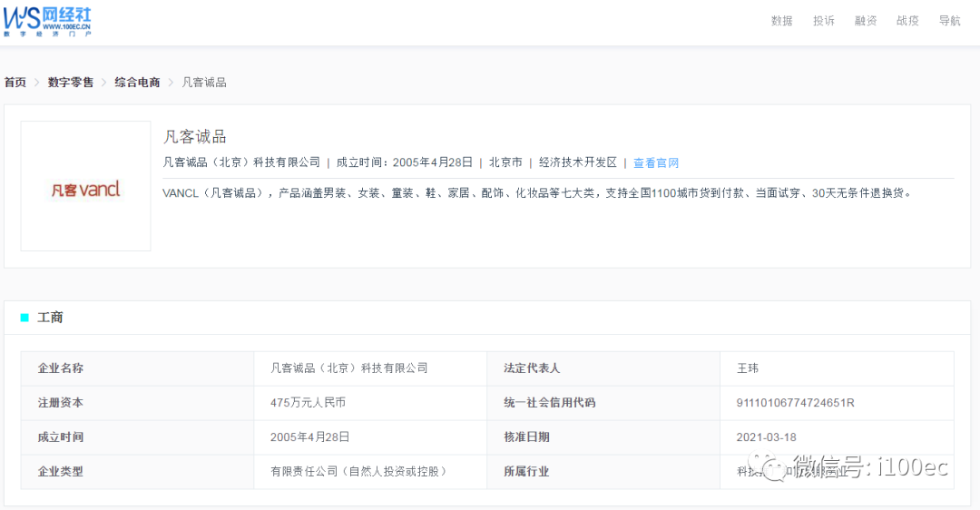Click the 统一社会信用代码 label
The height and width of the screenshot is (510, 980).
(549, 403)
